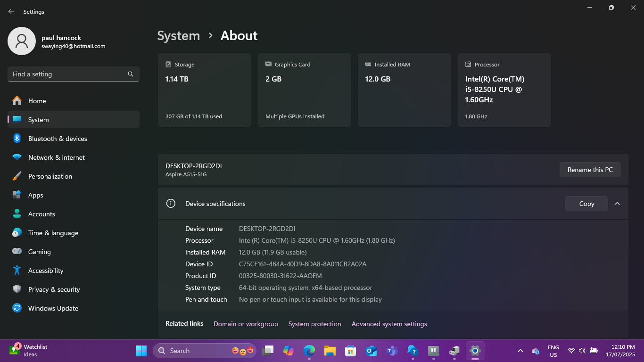644x362 pixels.
Task: Click Rename this PC button
Action: (590, 170)
